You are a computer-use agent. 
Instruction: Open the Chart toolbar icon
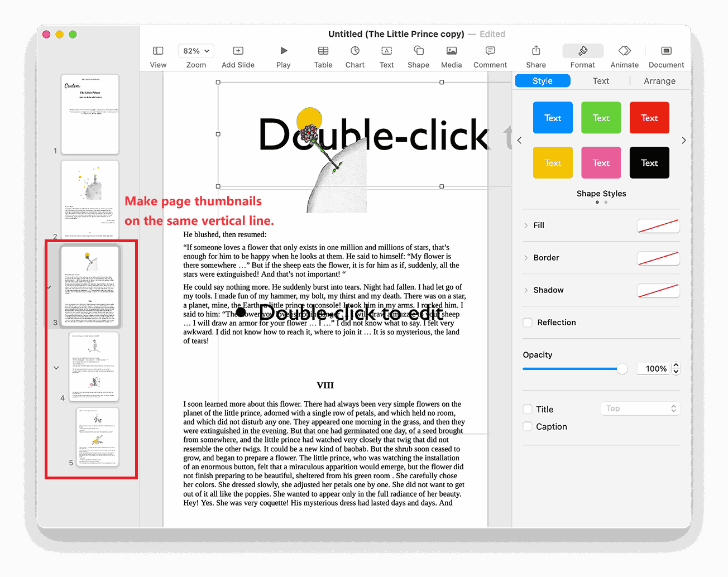point(355,51)
